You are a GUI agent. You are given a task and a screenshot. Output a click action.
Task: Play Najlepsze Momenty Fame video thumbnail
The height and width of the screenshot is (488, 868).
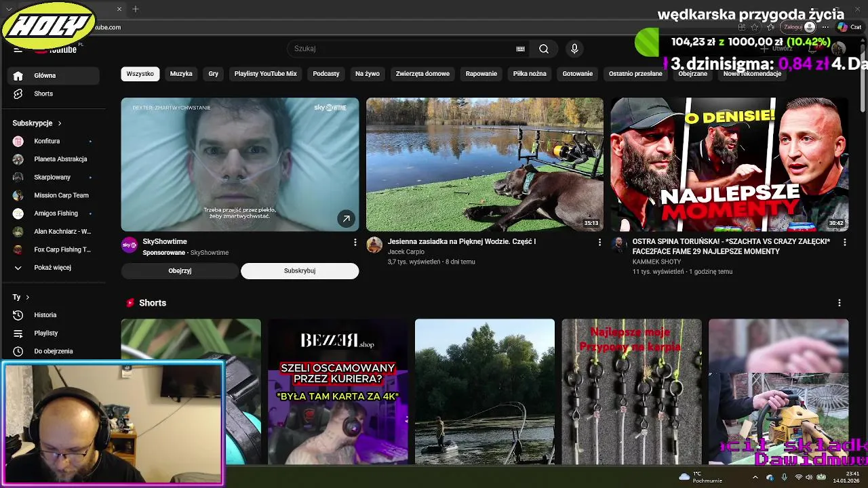[x=730, y=165]
